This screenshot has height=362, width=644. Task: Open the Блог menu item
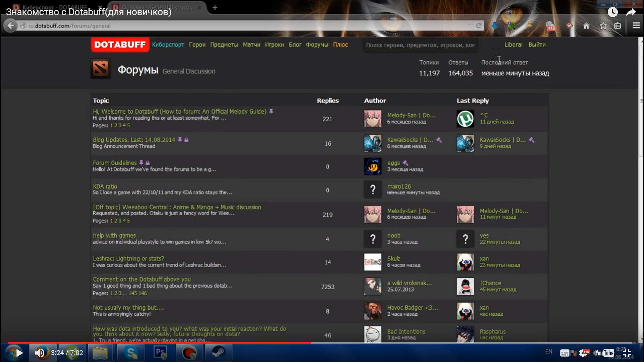pos(295,45)
